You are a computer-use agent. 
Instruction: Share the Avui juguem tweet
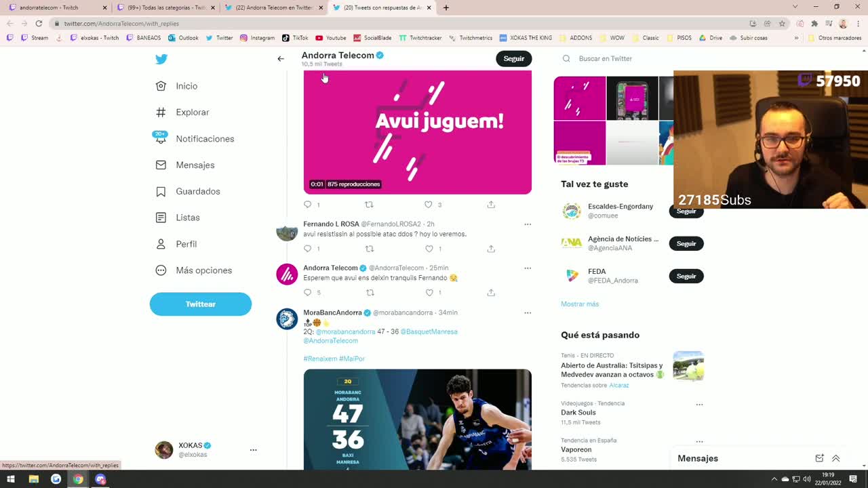pyautogui.click(x=491, y=204)
